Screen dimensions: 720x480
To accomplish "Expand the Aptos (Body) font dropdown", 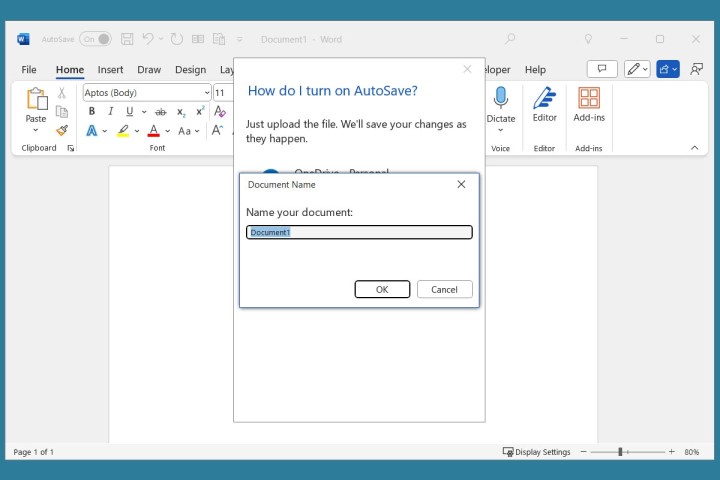I will (206, 93).
